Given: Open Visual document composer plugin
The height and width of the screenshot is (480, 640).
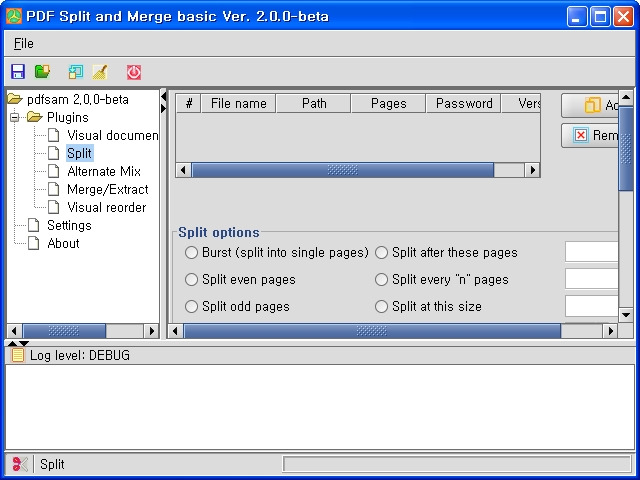Looking at the screenshot, I should pos(113,135).
